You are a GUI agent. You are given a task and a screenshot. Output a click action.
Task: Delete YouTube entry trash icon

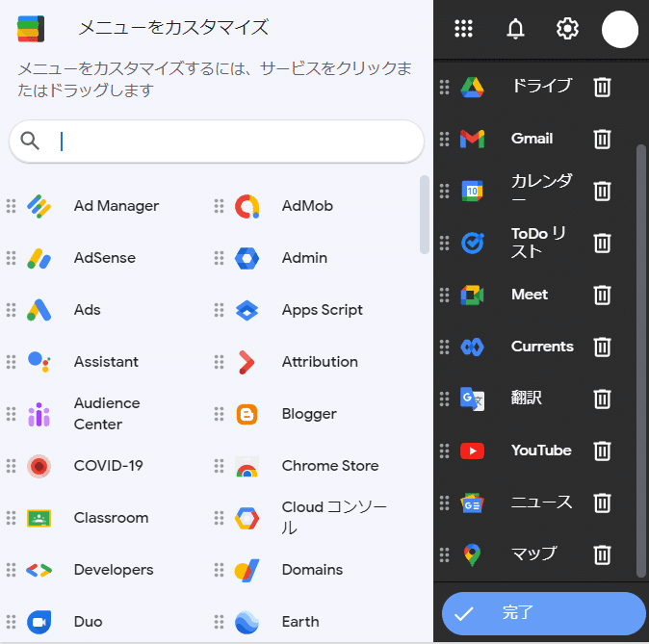(602, 451)
